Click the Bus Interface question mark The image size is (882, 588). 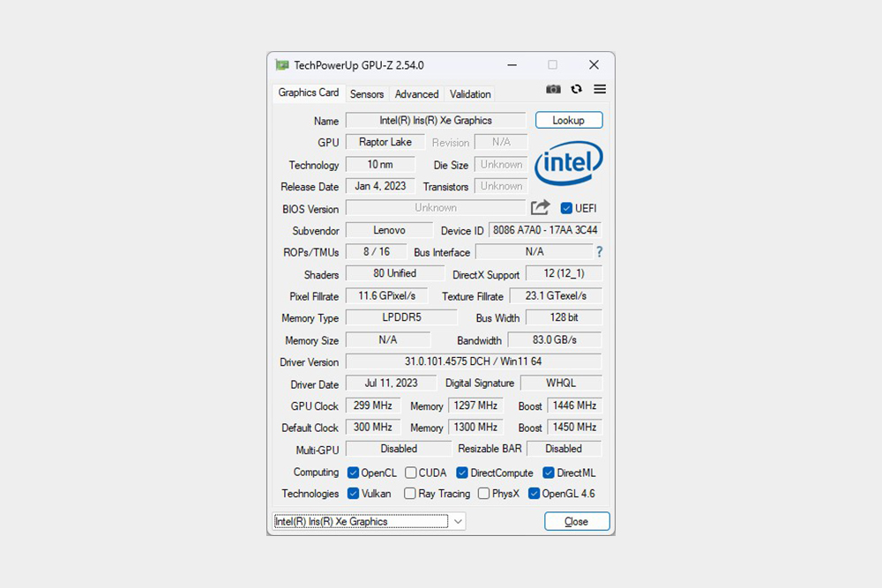(x=599, y=252)
